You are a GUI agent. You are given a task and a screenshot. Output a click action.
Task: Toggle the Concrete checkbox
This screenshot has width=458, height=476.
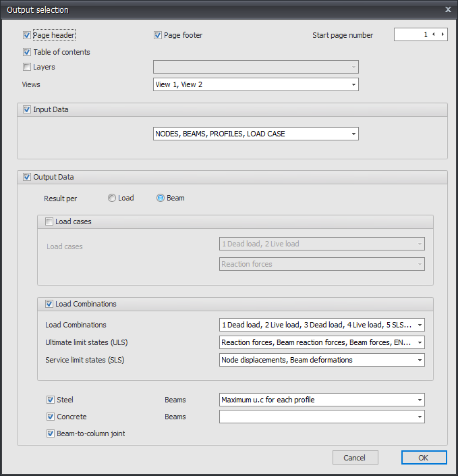(51, 417)
